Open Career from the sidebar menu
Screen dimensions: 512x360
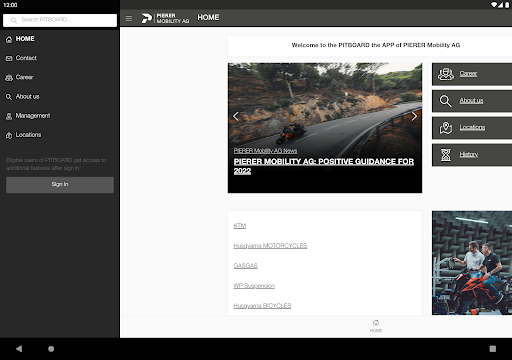click(24, 77)
